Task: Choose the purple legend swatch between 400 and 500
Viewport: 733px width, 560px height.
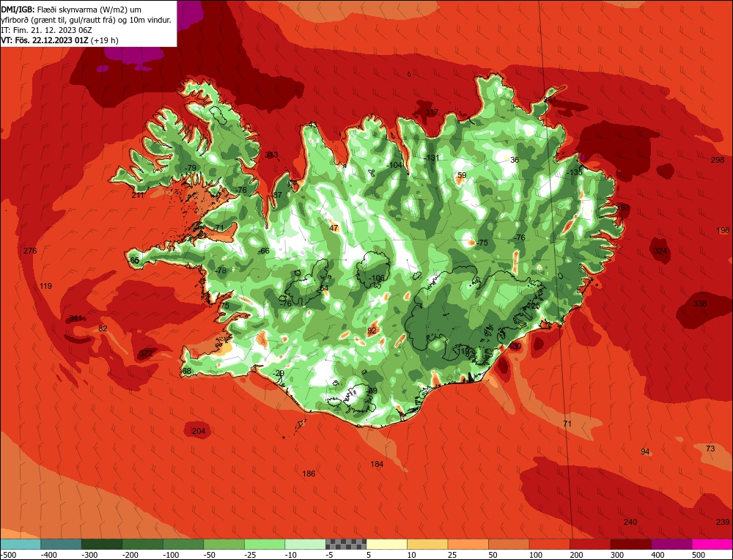Action: (671, 544)
